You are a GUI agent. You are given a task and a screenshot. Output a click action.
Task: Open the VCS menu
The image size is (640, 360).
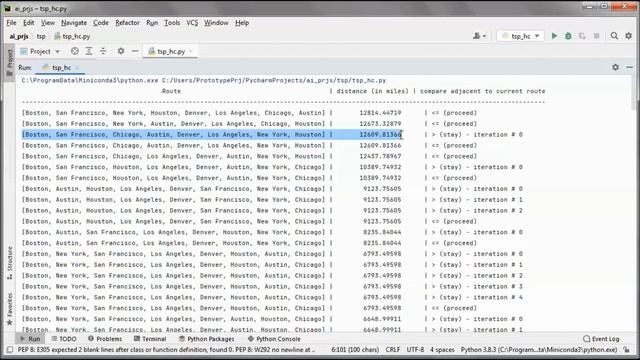(192, 23)
